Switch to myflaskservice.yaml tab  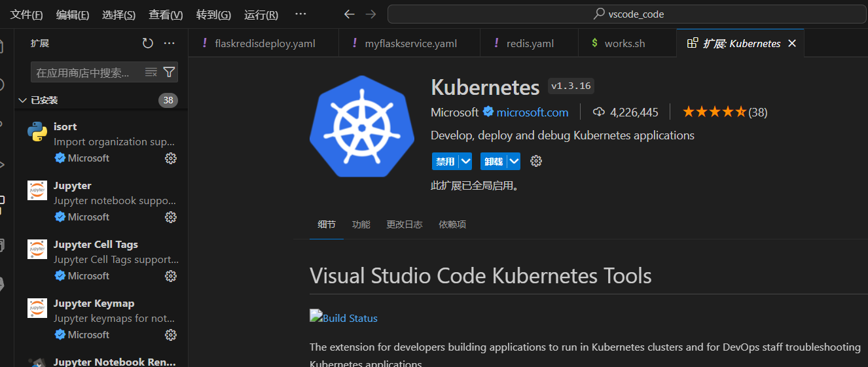pyautogui.click(x=409, y=43)
